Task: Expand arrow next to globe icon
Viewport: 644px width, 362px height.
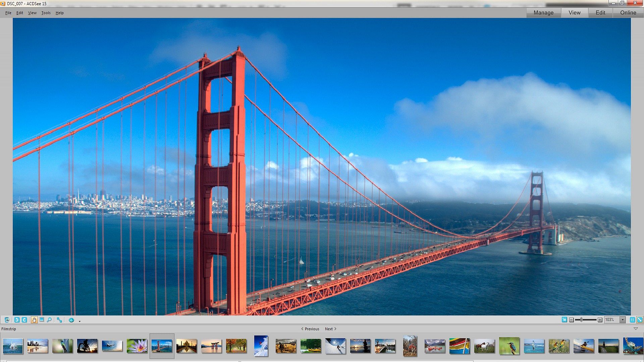Action: (x=79, y=321)
